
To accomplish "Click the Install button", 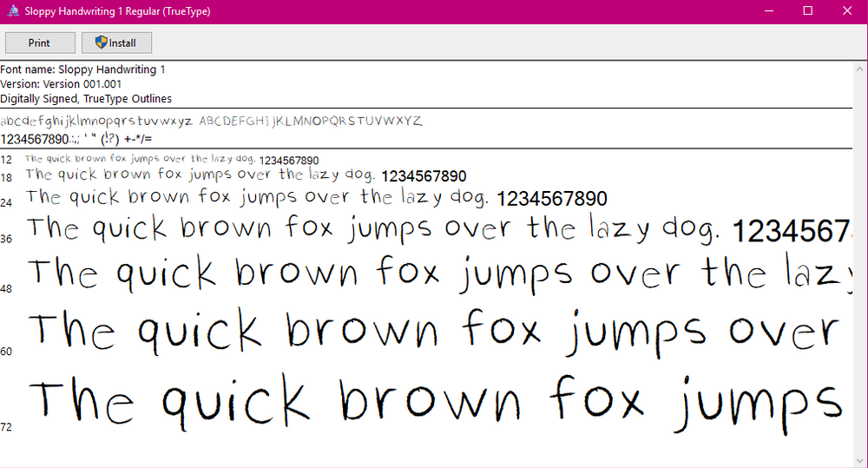I will pyautogui.click(x=116, y=43).
